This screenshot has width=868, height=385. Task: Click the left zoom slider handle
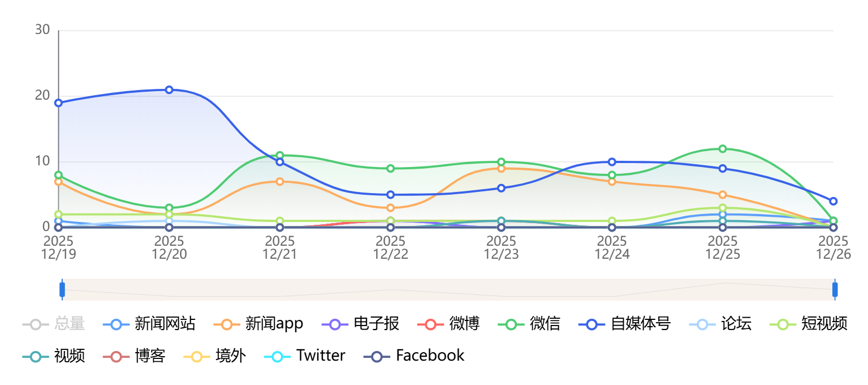(x=62, y=289)
